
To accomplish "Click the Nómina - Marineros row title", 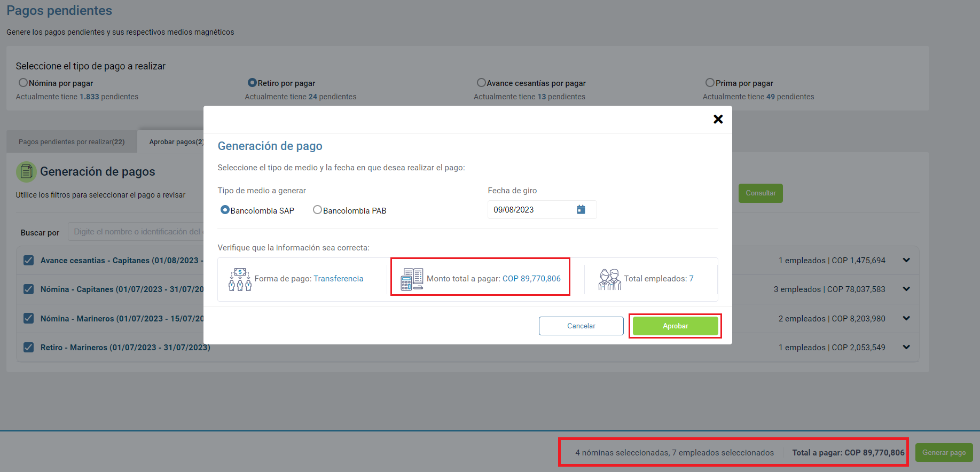I will click(x=122, y=319).
